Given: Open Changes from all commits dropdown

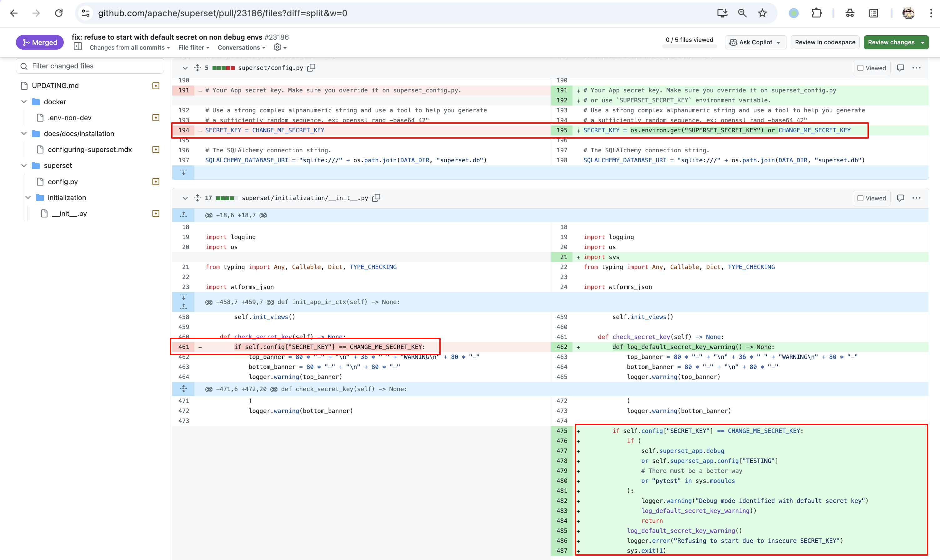Looking at the screenshot, I should tap(130, 47).
